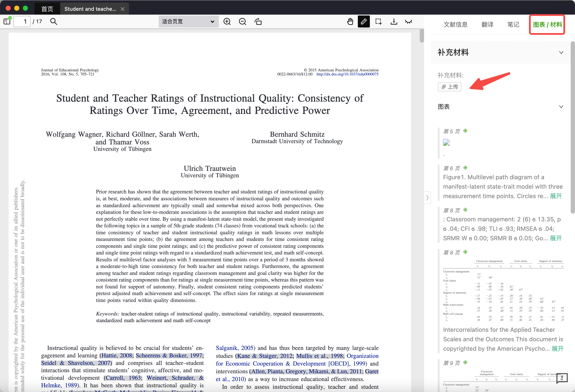
Task: Open the Hattie, 2008 citation link
Action: (117, 355)
